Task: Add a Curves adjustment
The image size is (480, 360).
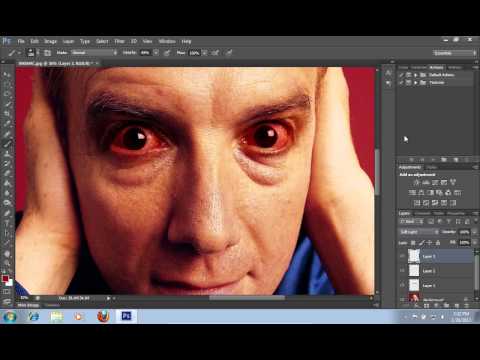Action: (435, 182)
